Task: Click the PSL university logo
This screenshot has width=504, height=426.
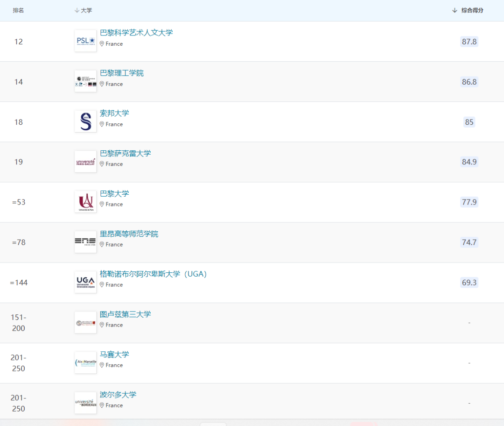Action: (x=85, y=41)
